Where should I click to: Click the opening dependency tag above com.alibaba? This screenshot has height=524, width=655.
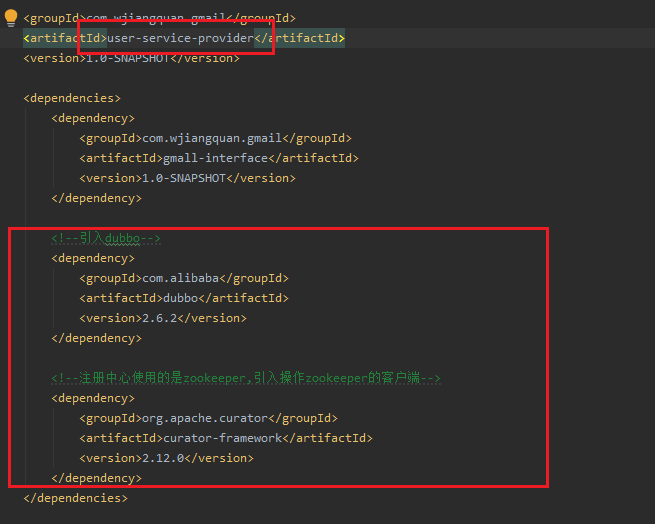click(x=93, y=258)
